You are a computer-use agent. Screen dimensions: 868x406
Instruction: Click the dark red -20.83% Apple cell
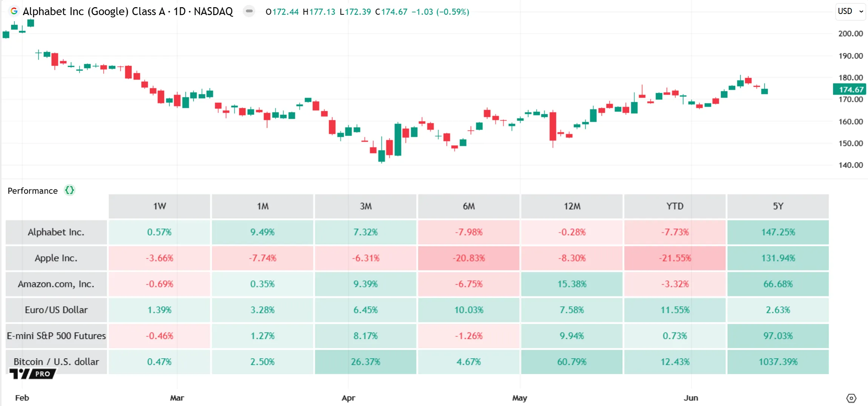coord(468,258)
